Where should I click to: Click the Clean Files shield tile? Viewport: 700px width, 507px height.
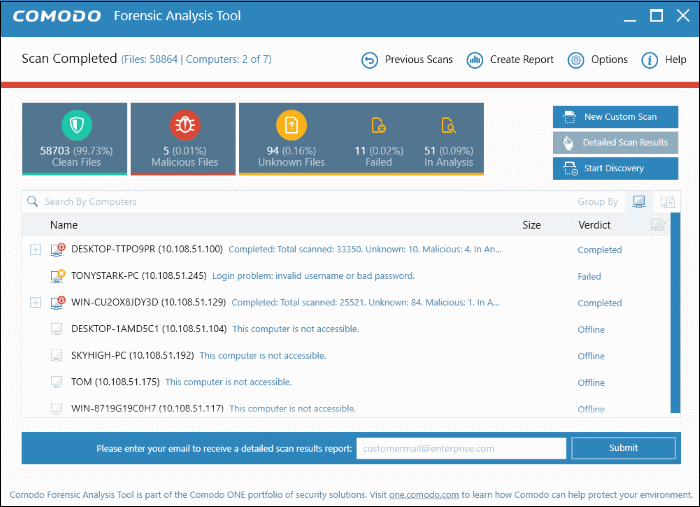[x=74, y=138]
